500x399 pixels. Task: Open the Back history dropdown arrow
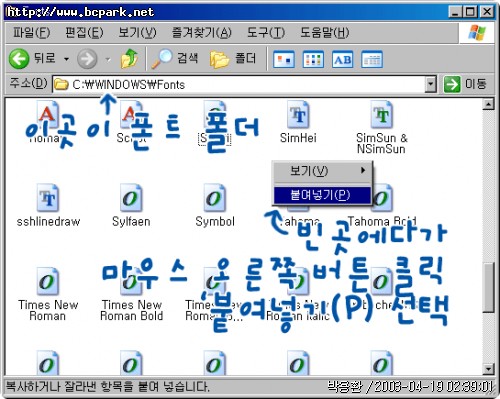pyautogui.click(x=66, y=59)
